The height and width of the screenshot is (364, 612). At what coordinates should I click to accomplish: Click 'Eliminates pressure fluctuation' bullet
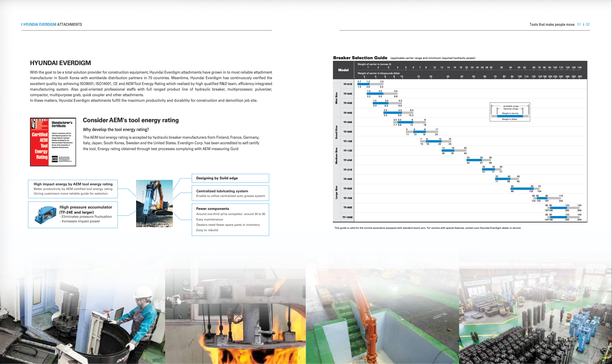86,217
